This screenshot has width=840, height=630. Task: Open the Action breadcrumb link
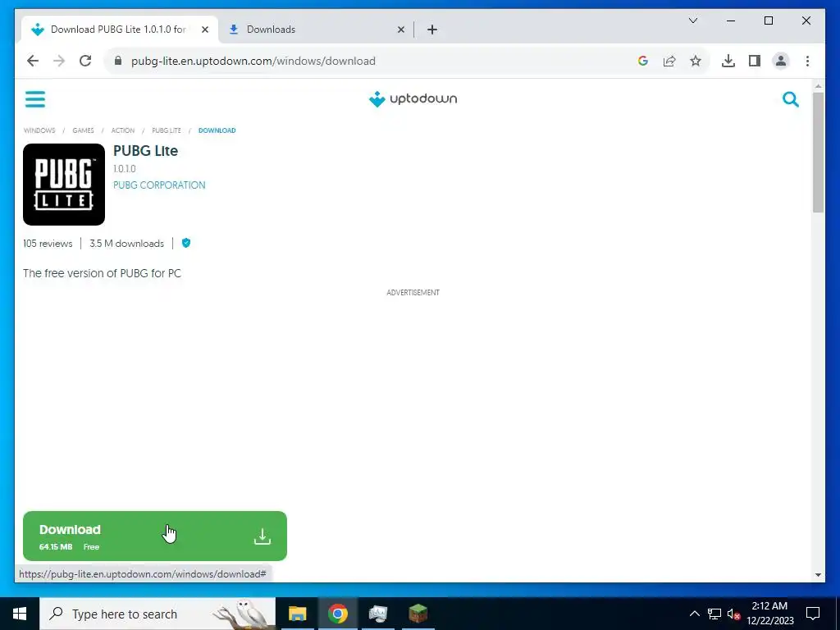pos(123,130)
